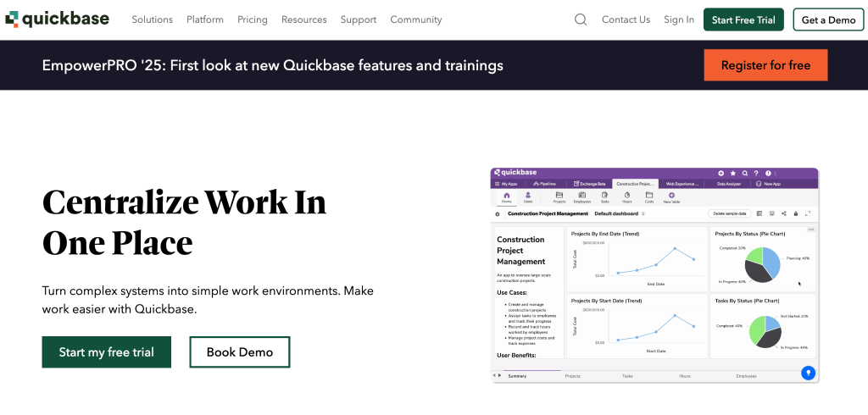Select the Summary tab at dashboard bottom
Screen dimensions: 868x415
[517, 376]
